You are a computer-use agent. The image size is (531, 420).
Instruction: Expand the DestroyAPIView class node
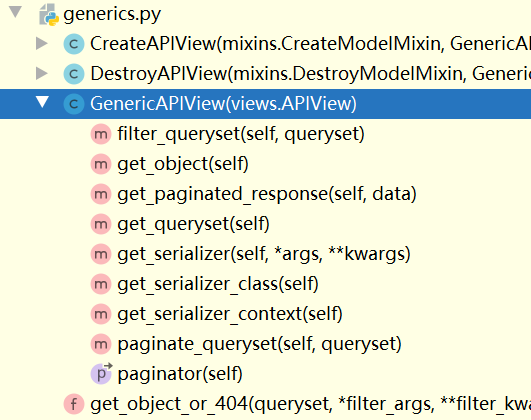pos(42,73)
